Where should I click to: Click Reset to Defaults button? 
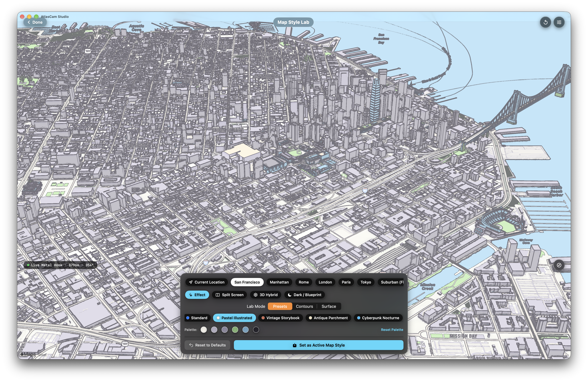click(x=207, y=345)
